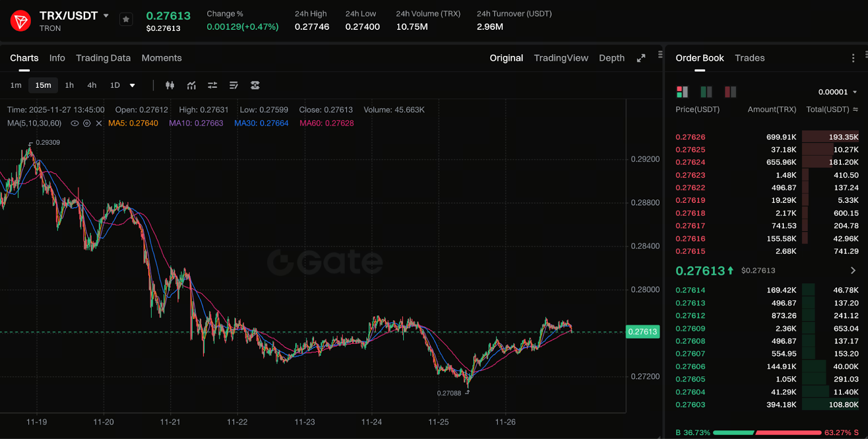Select the 1h timeframe
The image size is (868, 439).
pos(69,85)
